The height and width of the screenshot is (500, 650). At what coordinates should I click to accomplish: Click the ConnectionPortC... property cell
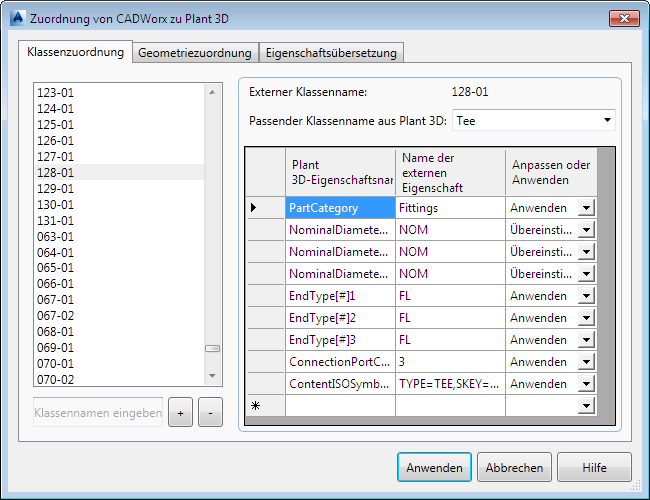(340, 362)
